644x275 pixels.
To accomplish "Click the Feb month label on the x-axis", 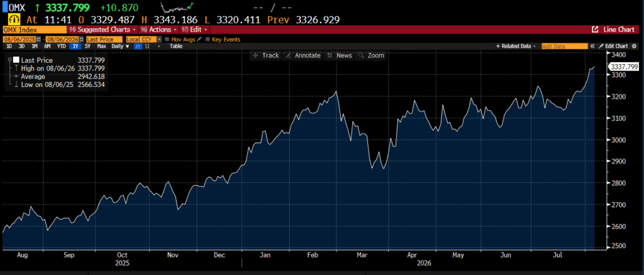I will point(313,255).
